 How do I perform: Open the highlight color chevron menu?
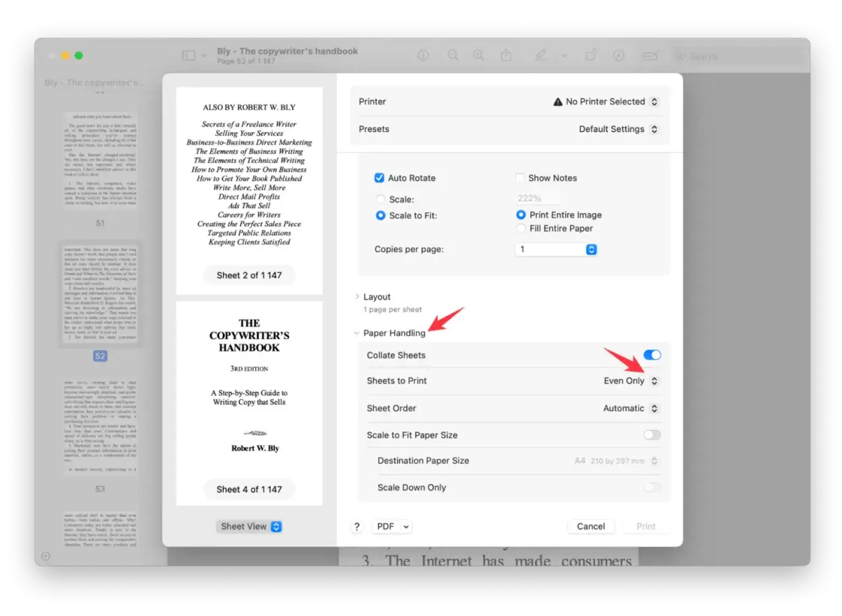(564, 56)
